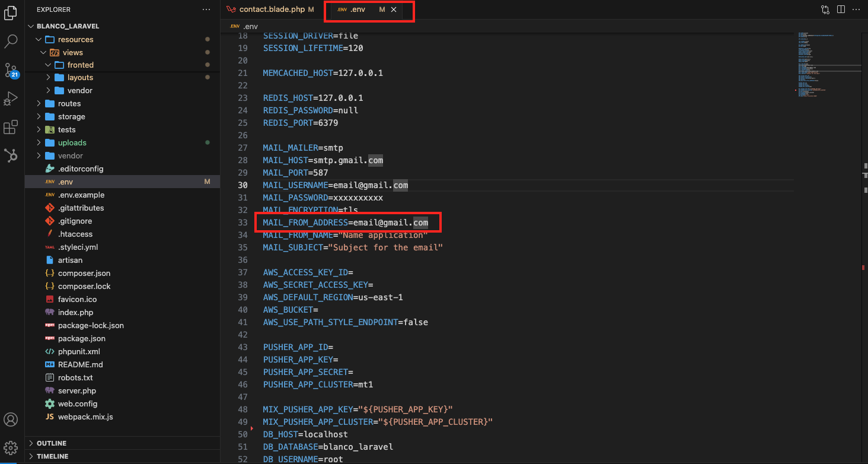This screenshot has width=868, height=464.
Task: Open the Extensions view icon
Action: click(11, 127)
